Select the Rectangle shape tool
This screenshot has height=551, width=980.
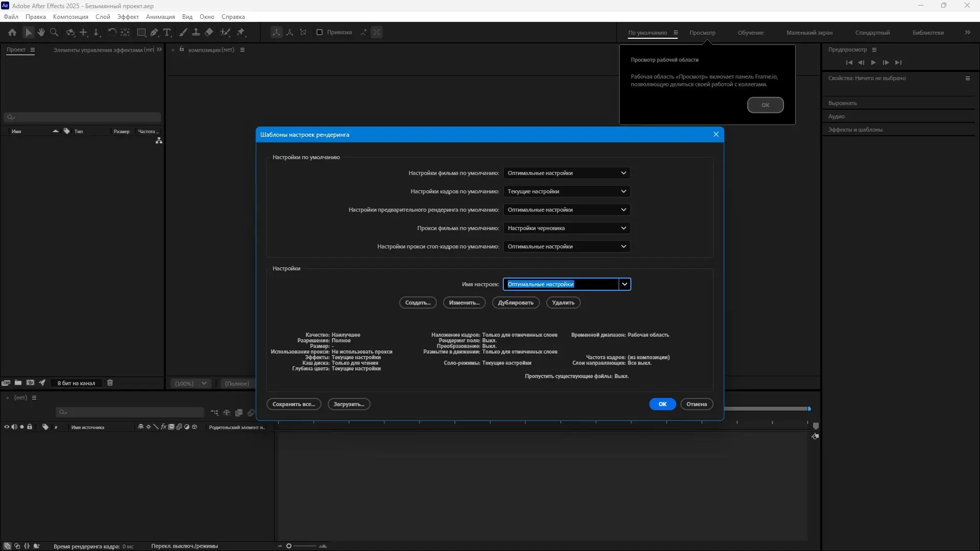141,32
